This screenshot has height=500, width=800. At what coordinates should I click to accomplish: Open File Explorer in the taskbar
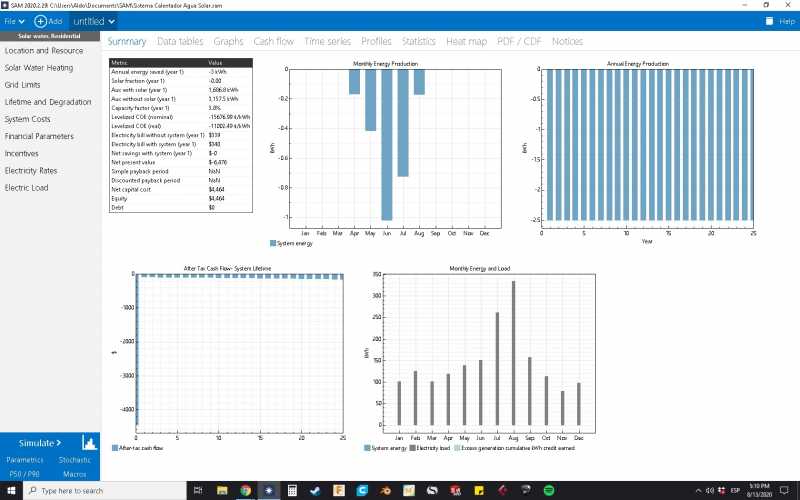coord(221,491)
